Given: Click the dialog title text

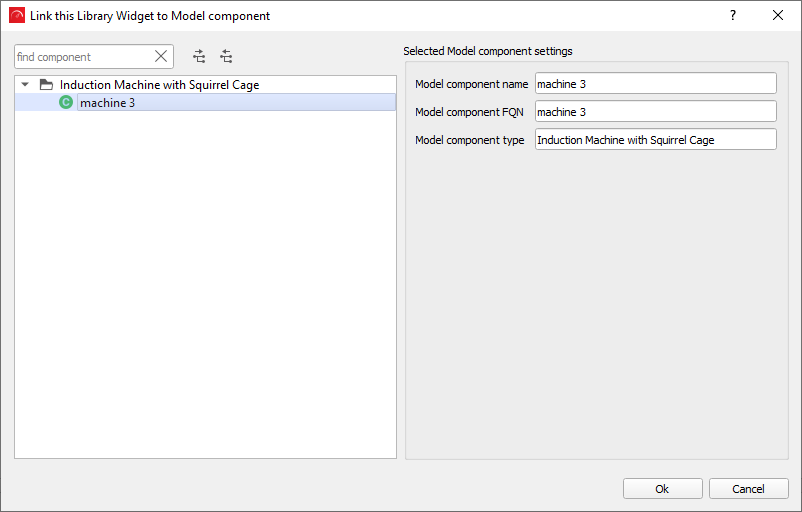Looking at the screenshot, I should click(x=150, y=16).
